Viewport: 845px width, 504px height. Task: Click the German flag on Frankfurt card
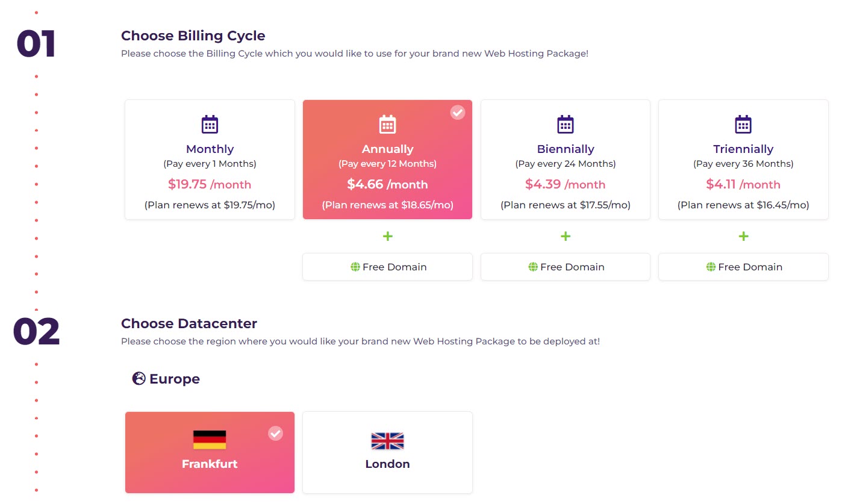210,440
